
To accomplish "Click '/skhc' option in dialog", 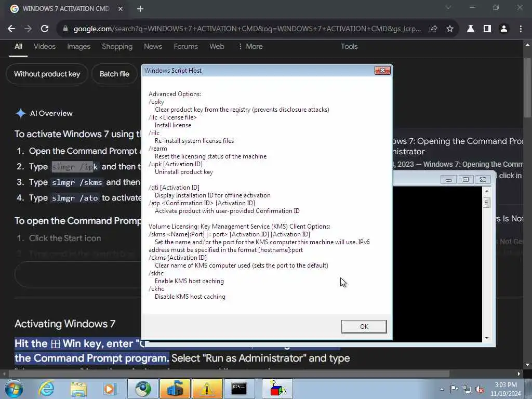I will (156, 273).
